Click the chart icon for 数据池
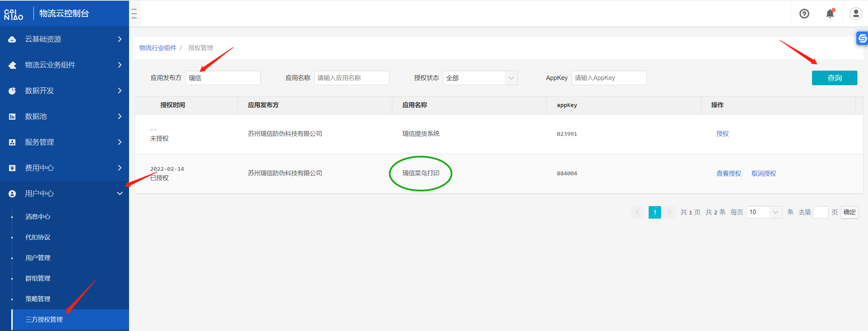The width and height of the screenshot is (868, 331). point(12,117)
